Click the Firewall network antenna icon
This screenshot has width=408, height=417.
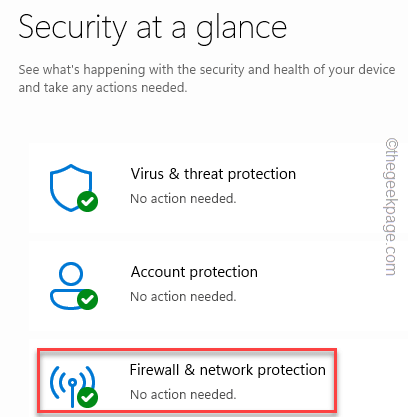[72, 386]
